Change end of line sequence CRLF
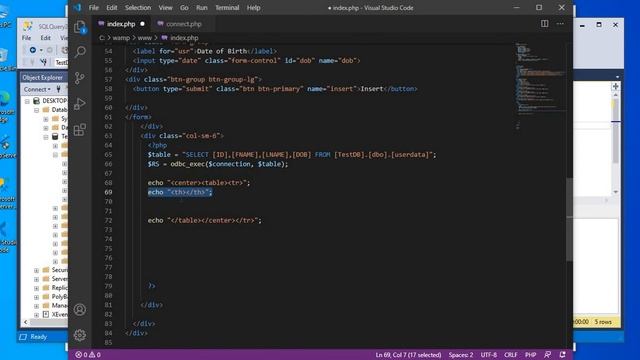The image size is (640, 360). [x=510, y=355]
